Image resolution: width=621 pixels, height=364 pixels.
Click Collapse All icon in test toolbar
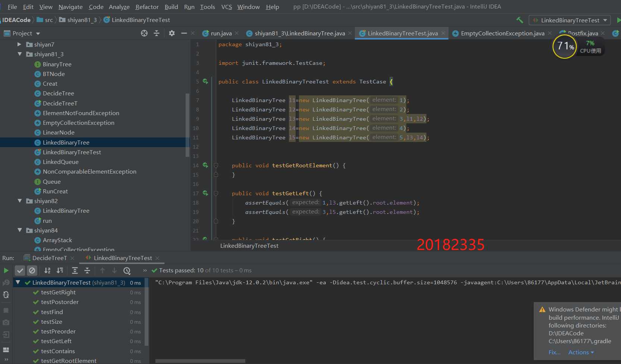click(87, 270)
